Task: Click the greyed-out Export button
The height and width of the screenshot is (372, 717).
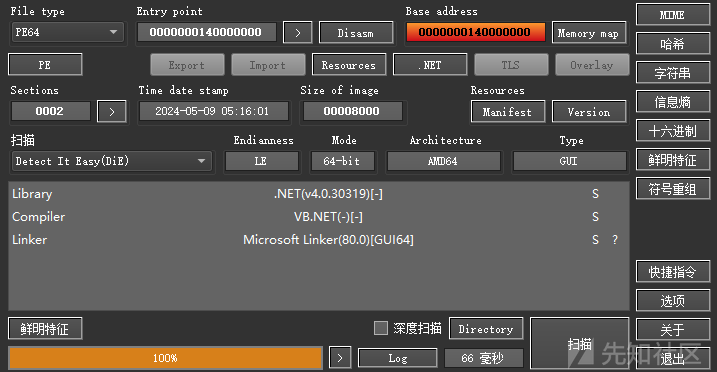Action: 187,65
